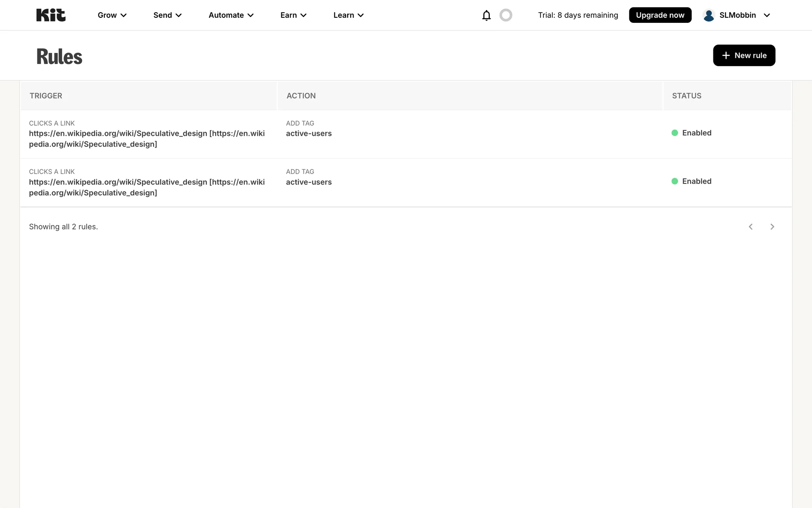
Task: Open the first Speculative_design link rule
Action: tap(147, 138)
